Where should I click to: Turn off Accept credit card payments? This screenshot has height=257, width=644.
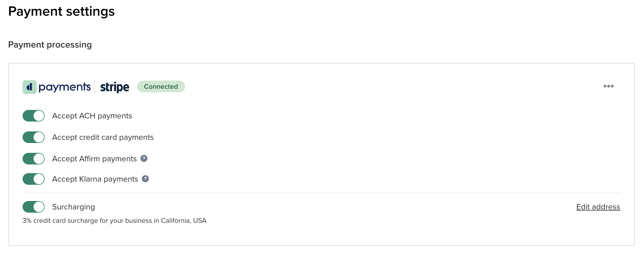[34, 137]
